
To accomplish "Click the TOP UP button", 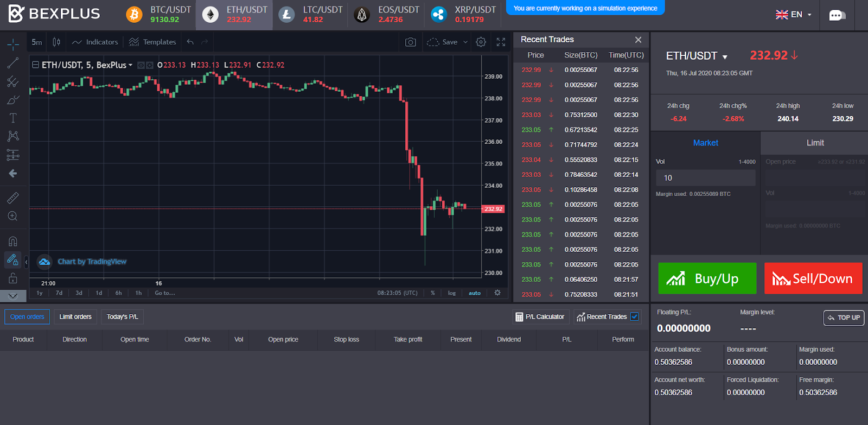I will (844, 318).
